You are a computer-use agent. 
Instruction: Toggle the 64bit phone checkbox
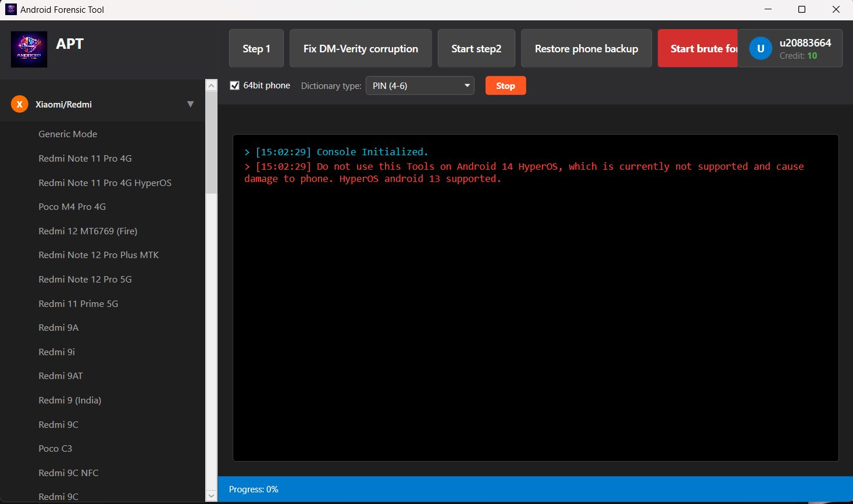coord(235,85)
